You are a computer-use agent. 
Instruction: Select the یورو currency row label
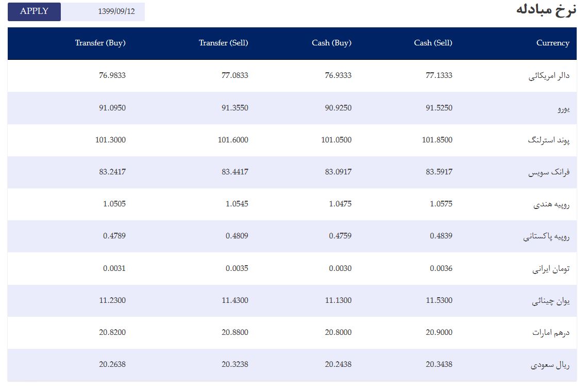(x=563, y=108)
